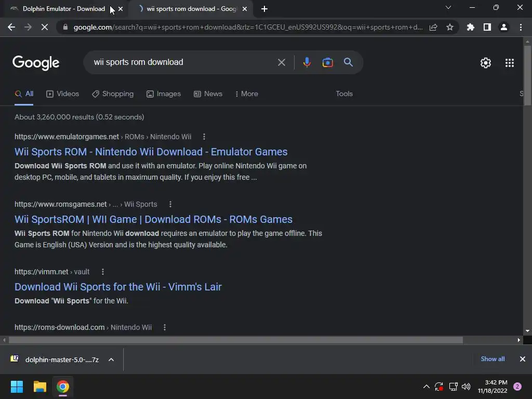The height and width of the screenshot is (399, 532).
Task: Open the notification center badge
Action: (x=517, y=387)
